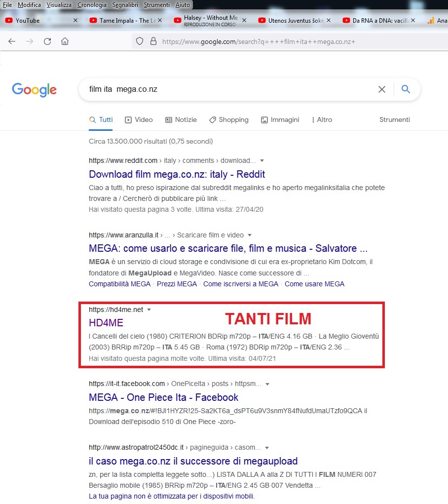Clear the Google search box
This screenshot has width=448, height=504.
coord(382,89)
